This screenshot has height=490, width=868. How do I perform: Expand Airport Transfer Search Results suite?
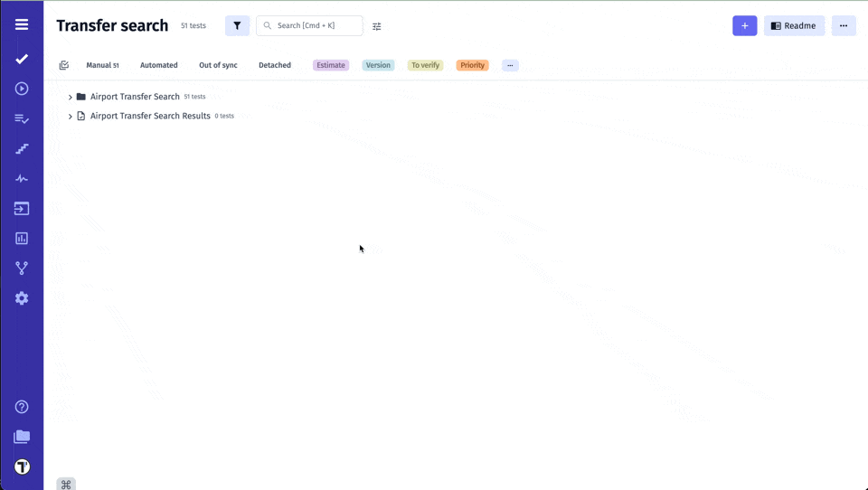71,116
